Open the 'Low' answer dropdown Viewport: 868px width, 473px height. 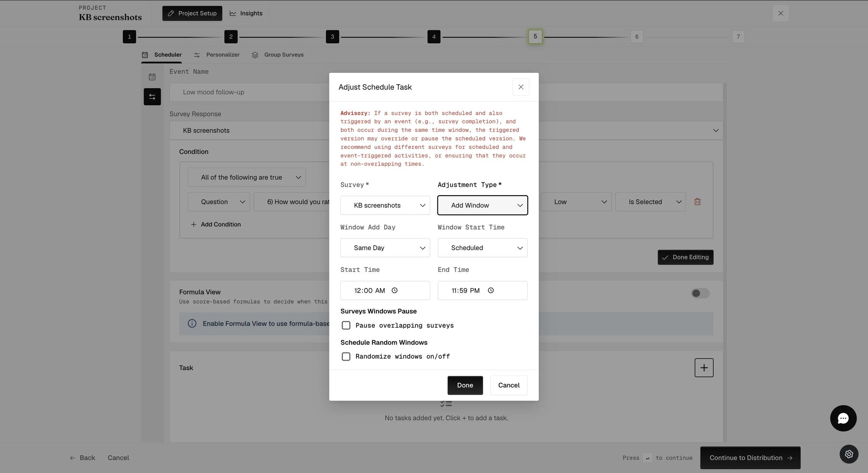point(576,202)
